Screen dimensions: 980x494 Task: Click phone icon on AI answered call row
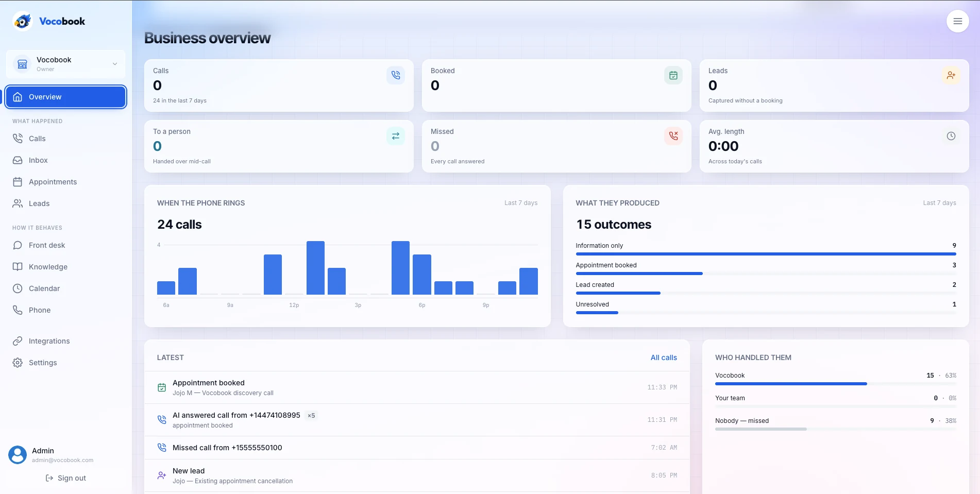tap(161, 420)
